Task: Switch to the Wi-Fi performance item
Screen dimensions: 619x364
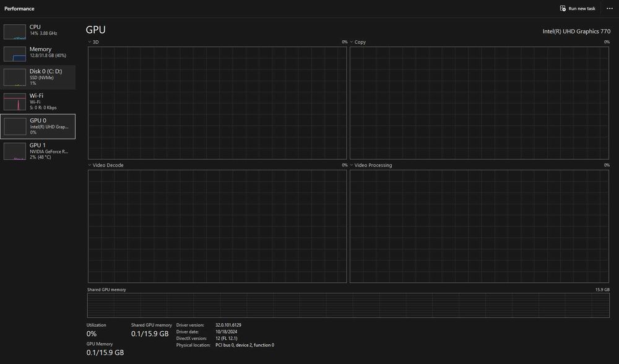Action: click(x=38, y=102)
